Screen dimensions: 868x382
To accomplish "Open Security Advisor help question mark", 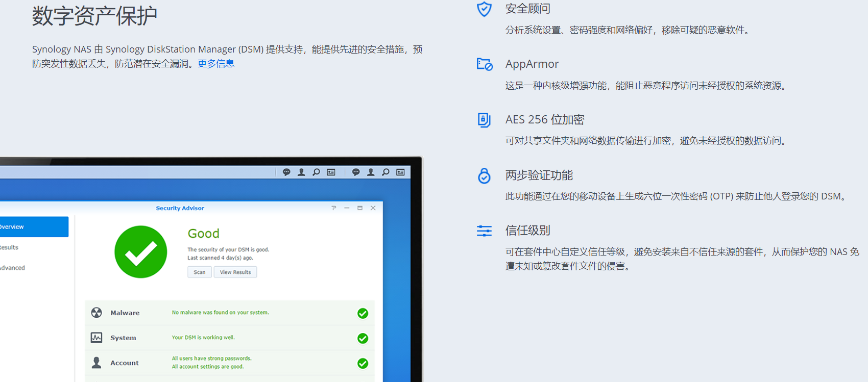I will [334, 208].
